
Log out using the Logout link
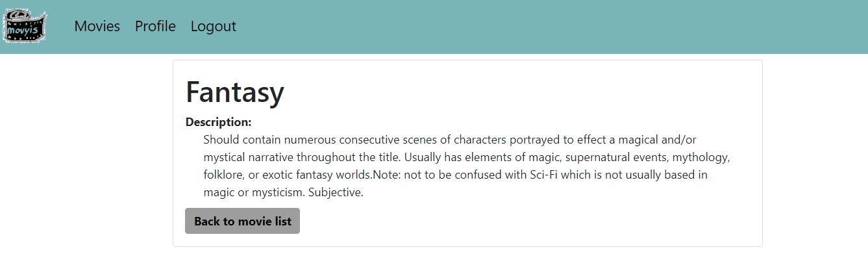tap(213, 27)
